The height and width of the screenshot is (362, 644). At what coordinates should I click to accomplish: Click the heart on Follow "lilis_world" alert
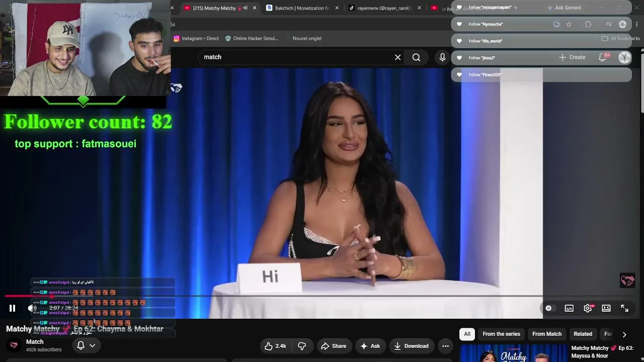(x=459, y=41)
